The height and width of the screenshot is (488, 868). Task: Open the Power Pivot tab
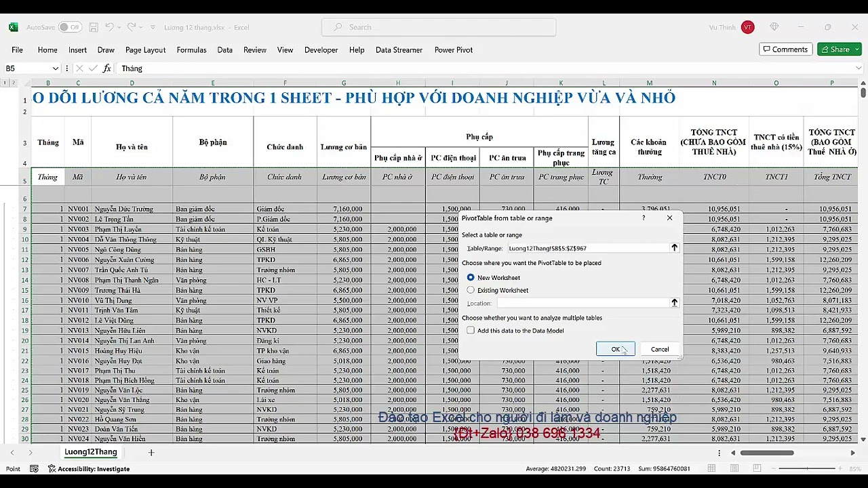click(454, 49)
